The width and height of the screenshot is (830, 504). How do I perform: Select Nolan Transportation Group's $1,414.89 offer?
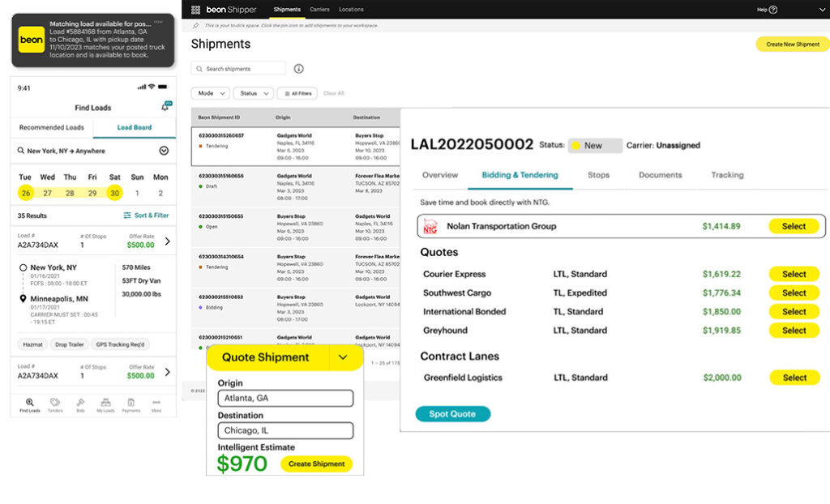[x=794, y=226]
